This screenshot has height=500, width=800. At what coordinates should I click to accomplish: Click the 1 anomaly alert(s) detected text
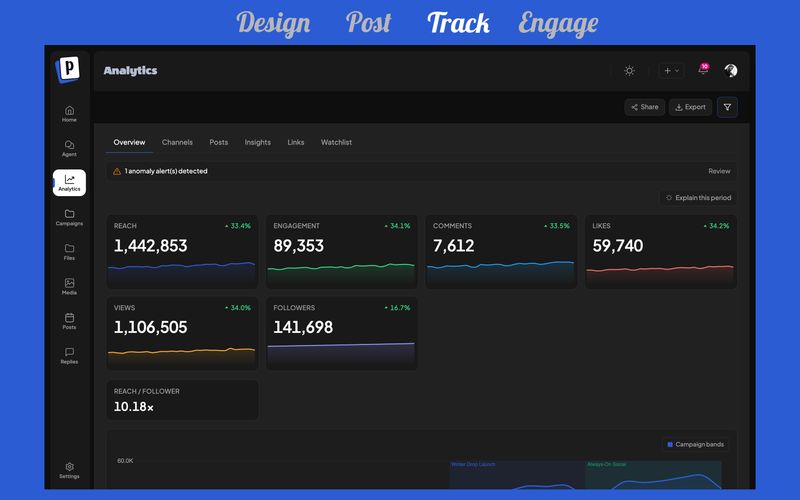coord(166,171)
